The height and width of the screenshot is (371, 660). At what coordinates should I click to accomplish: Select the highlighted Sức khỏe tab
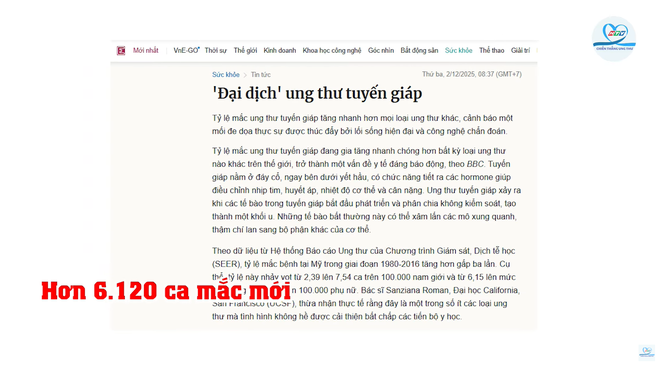point(458,51)
